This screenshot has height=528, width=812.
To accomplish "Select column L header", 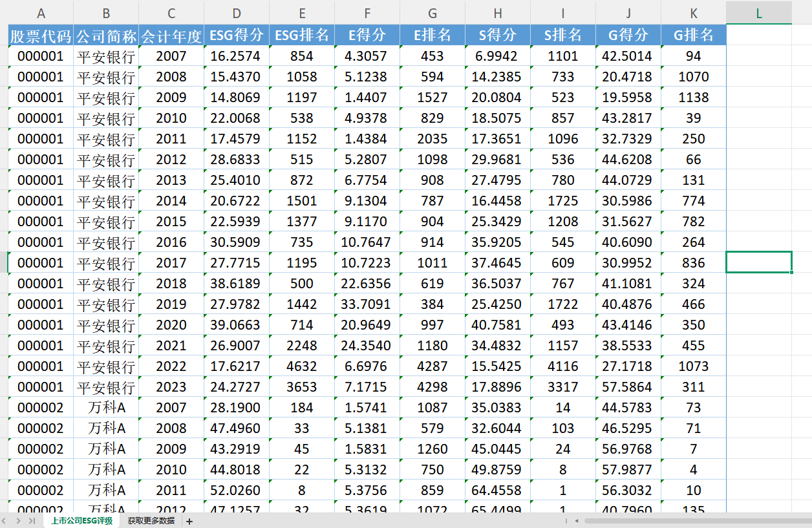I will [x=759, y=13].
